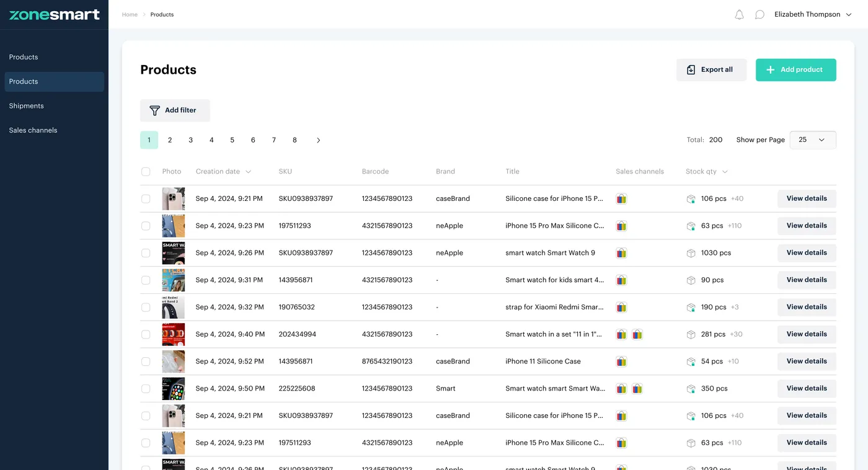Click the zonesmart logo
868x470 pixels.
coord(54,14)
